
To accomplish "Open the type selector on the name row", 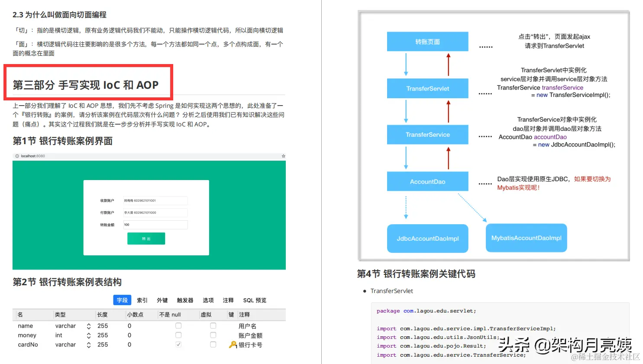I will (88, 325).
